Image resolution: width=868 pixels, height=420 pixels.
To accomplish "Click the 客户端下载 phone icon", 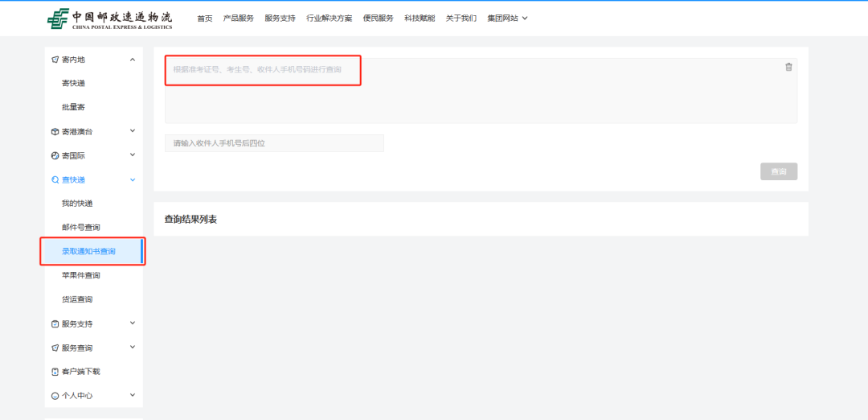I will (55, 372).
